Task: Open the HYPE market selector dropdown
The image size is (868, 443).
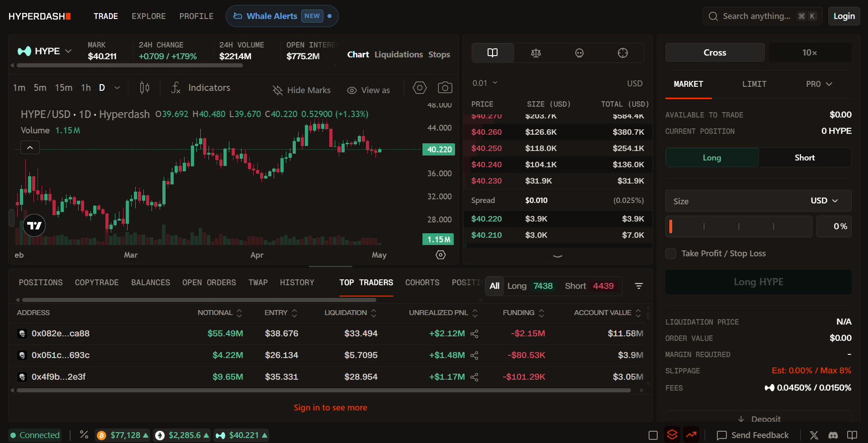Action: click(x=44, y=51)
